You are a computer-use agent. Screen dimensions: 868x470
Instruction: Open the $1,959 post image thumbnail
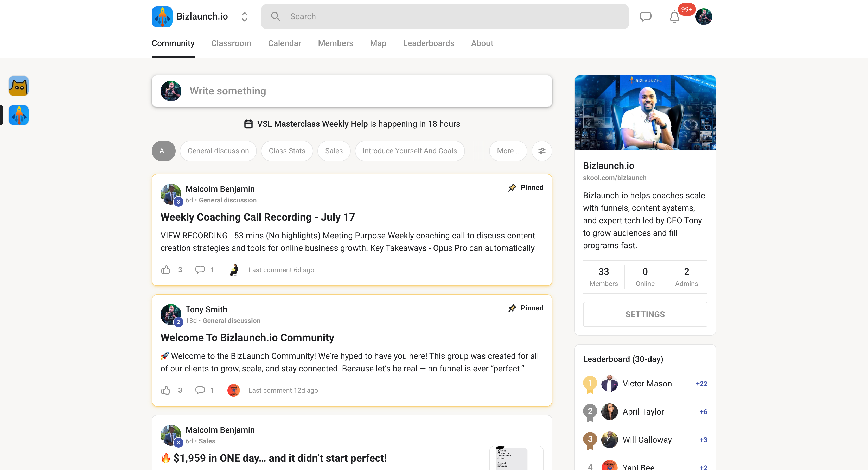pyautogui.click(x=516, y=458)
